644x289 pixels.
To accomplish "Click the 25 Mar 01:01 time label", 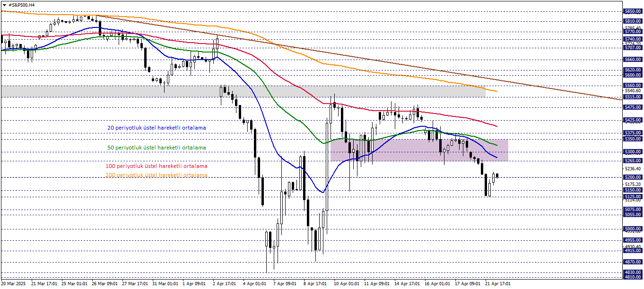I will click(75, 284).
